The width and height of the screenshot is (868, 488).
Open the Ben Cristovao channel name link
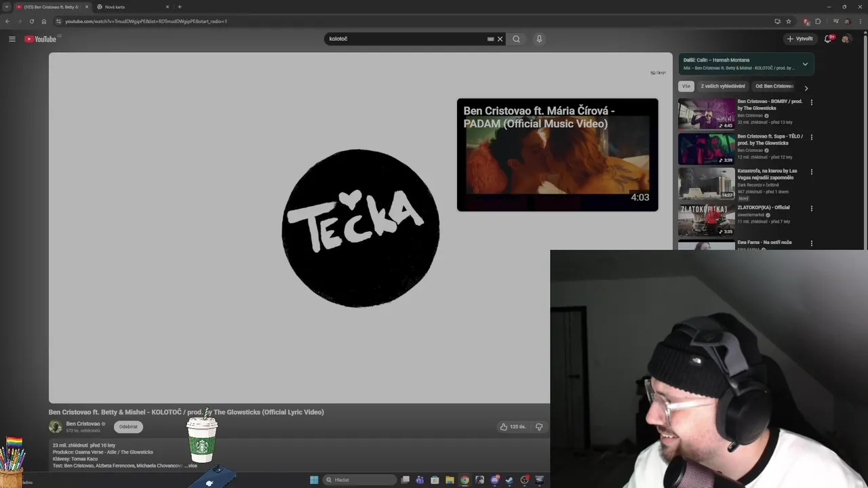(x=83, y=424)
